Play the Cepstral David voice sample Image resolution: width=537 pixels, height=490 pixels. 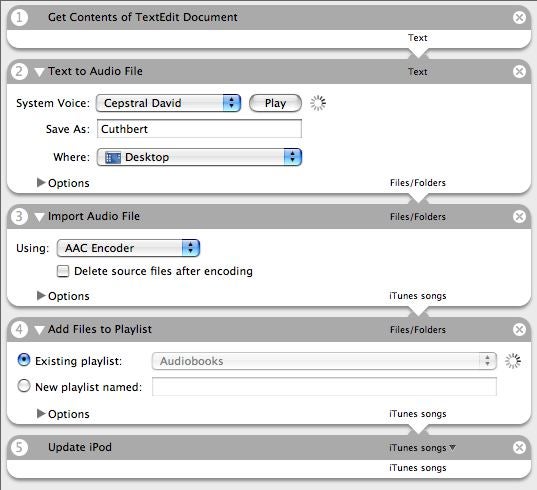pos(275,103)
